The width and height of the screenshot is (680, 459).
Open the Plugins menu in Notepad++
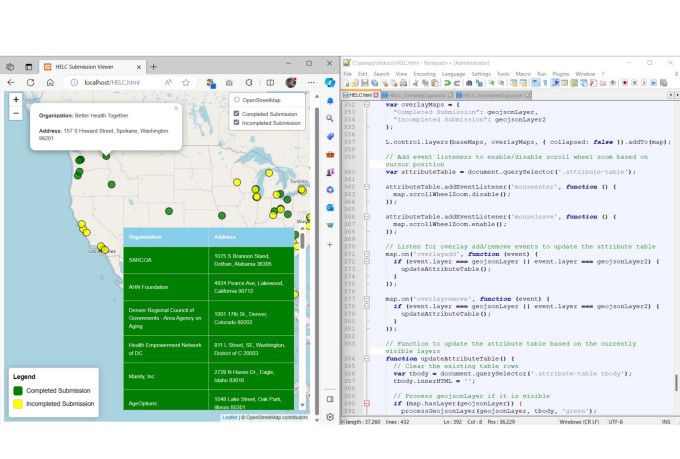(561, 74)
